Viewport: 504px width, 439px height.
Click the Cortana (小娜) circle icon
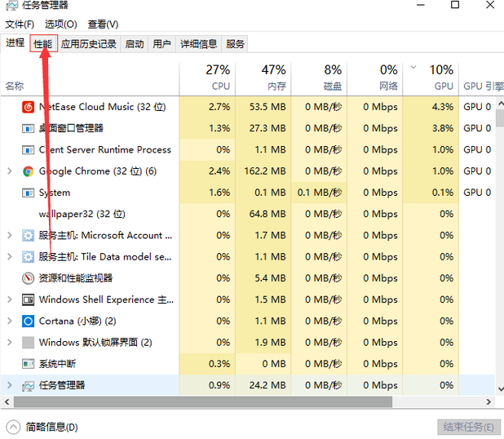point(29,321)
